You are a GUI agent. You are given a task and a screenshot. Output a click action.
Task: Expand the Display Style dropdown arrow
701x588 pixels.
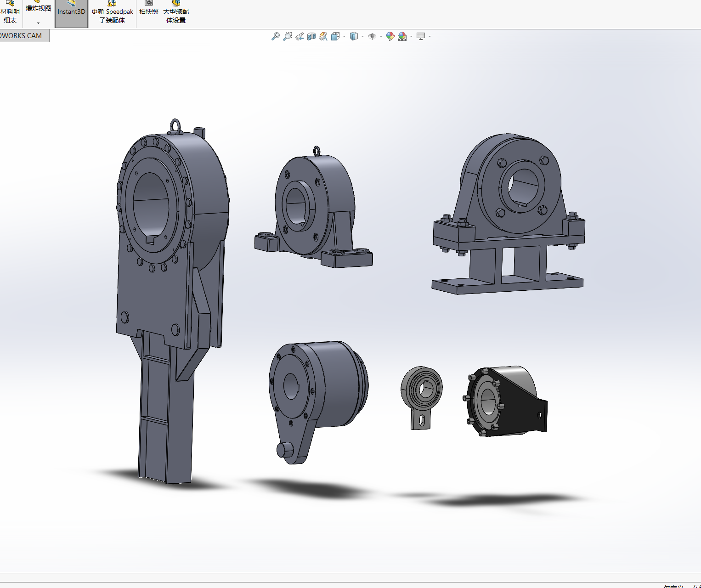click(x=362, y=36)
